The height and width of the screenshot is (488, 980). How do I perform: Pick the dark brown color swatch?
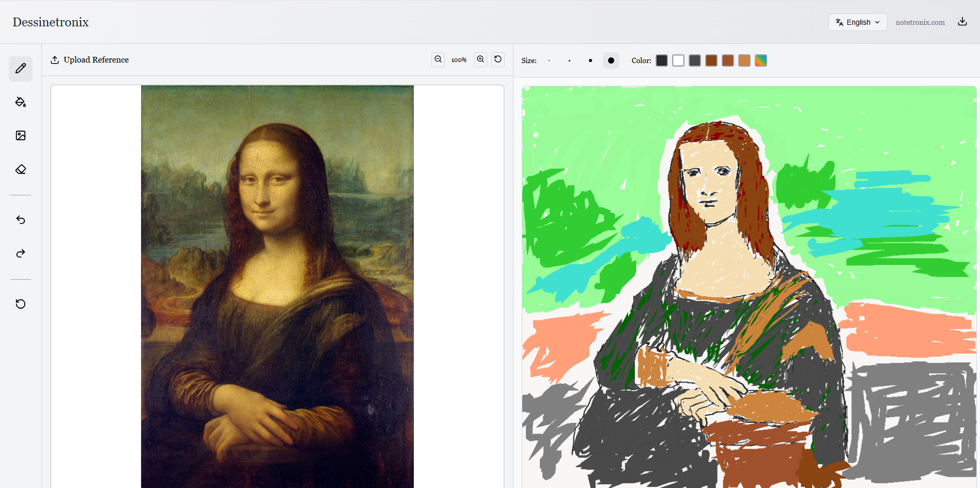coord(711,60)
